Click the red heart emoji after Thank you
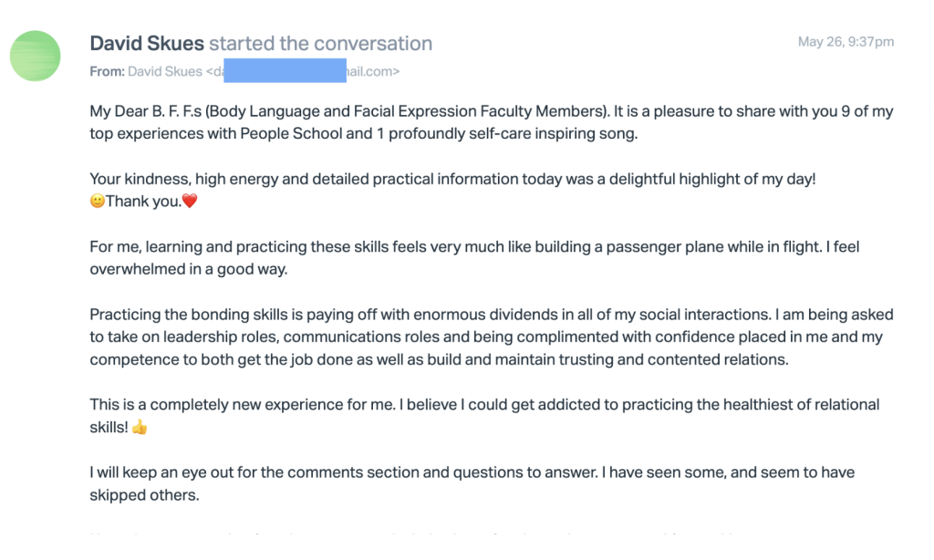This screenshot has width=934, height=560. 190,202
